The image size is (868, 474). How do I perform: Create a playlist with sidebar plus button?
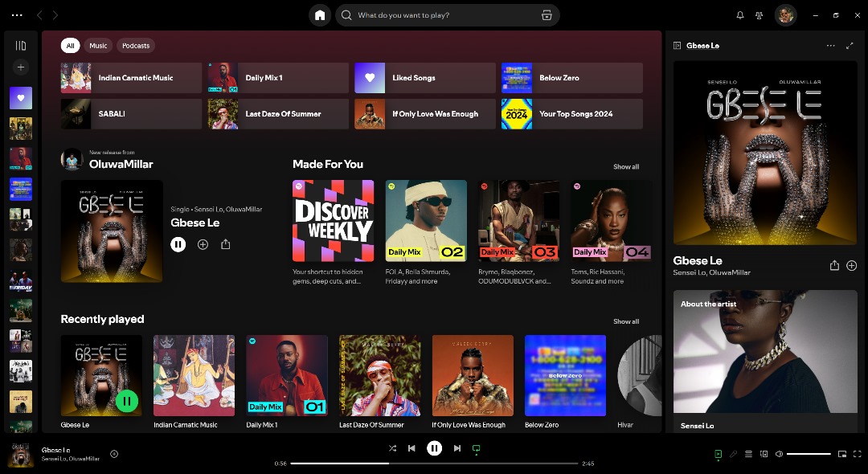click(x=20, y=67)
